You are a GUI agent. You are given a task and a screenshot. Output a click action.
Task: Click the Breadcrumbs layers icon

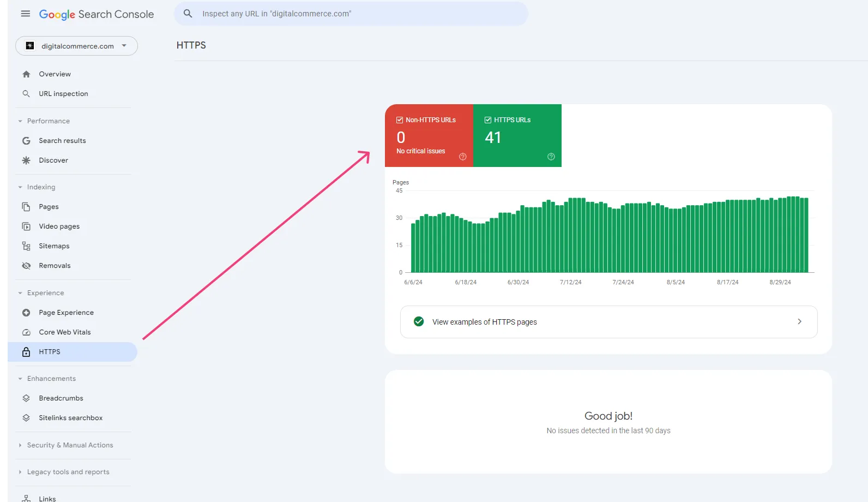pos(26,398)
